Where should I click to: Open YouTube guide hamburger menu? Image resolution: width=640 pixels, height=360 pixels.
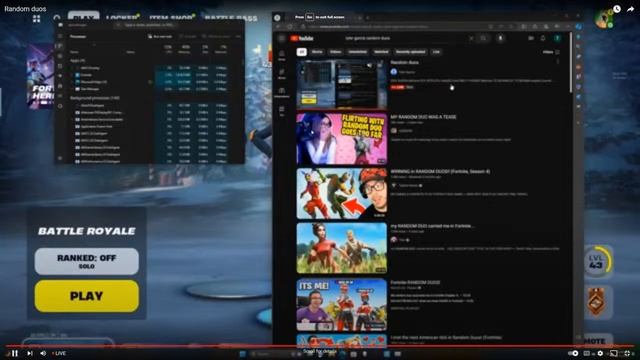tap(282, 38)
